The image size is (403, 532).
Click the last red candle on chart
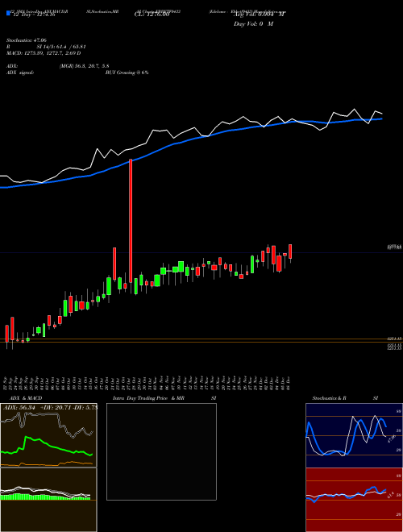pyautogui.click(x=290, y=251)
